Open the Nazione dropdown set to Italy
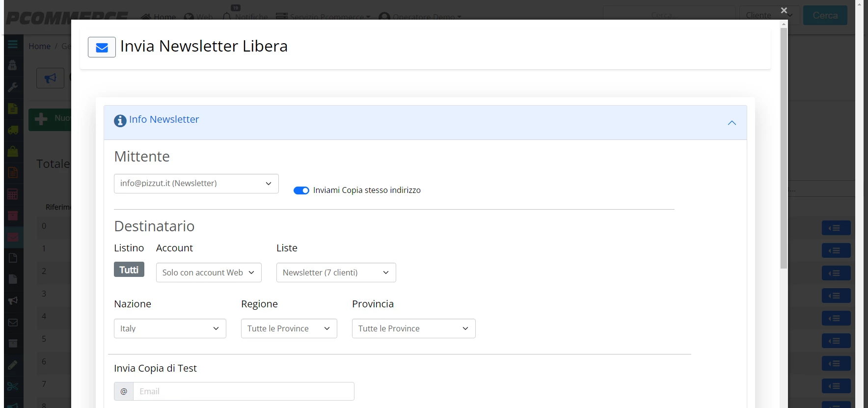The width and height of the screenshot is (868, 408). 170,328
